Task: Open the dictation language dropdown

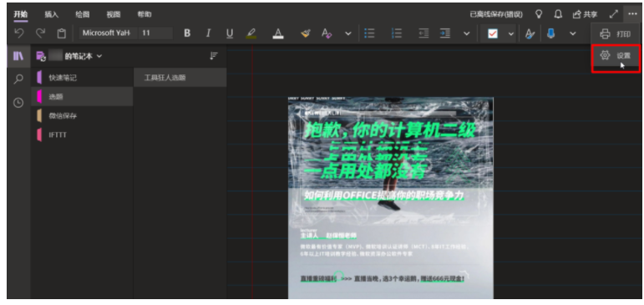Action: [x=572, y=33]
